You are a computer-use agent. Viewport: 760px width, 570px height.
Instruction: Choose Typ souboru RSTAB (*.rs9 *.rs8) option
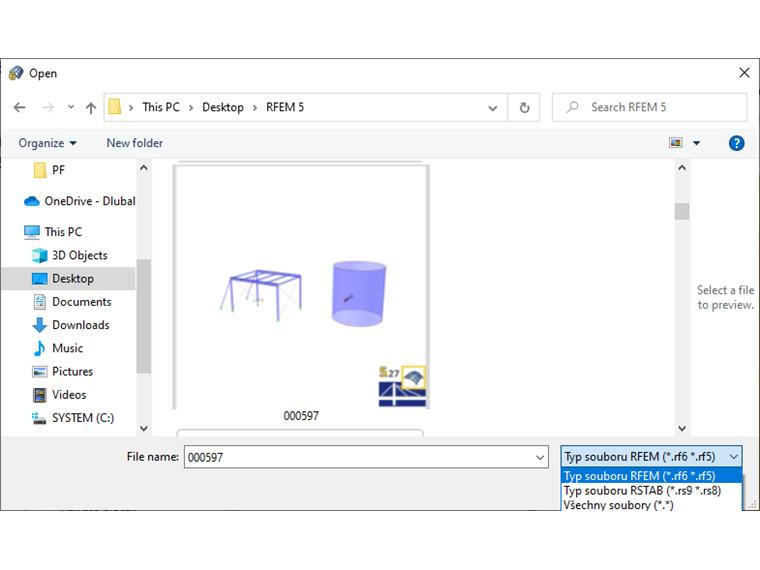click(651, 491)
